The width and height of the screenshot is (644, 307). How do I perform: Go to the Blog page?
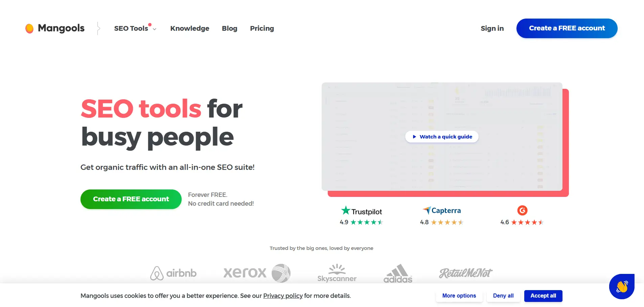[x=230, y=28]
